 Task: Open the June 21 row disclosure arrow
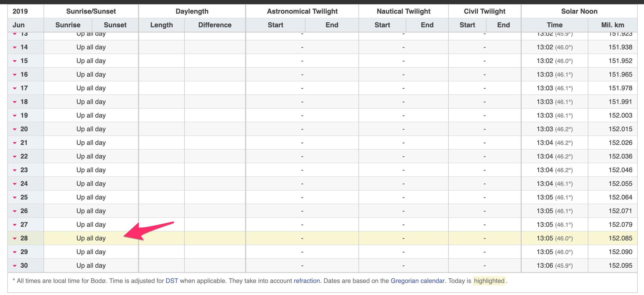[15, 143]
